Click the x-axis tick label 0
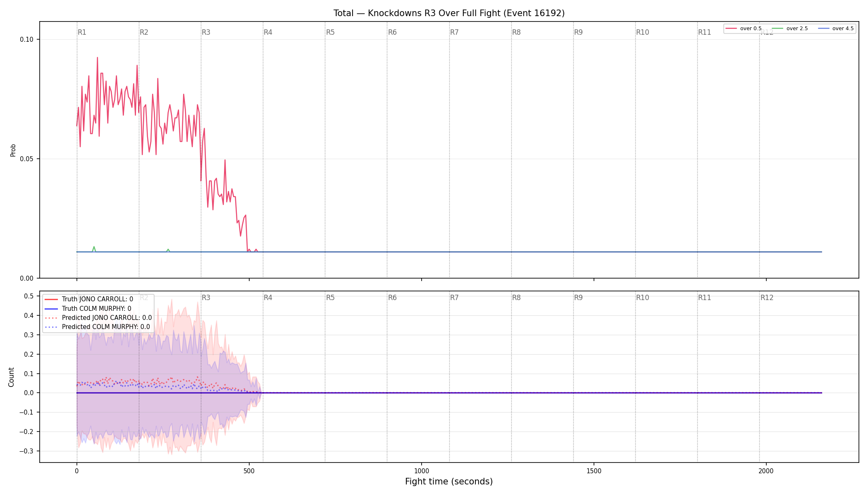Image resolution: width=868 pixels, height=496 pixels. pyautogui.click(x=77, y=471)
